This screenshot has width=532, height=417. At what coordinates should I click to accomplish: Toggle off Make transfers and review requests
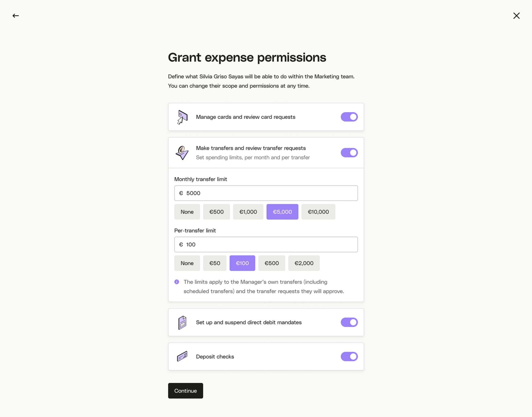[x=349, y=153]
